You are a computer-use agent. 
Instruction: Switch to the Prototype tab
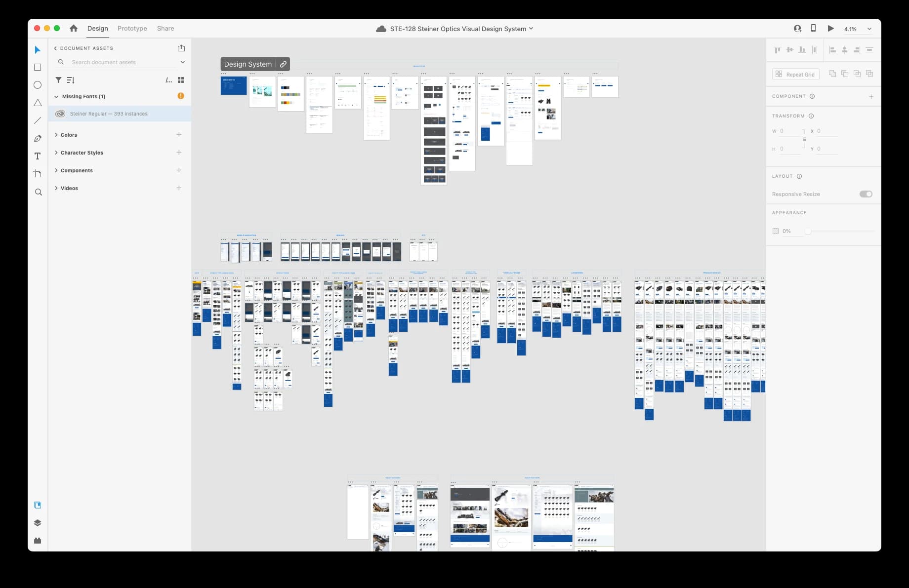(132, 29)
